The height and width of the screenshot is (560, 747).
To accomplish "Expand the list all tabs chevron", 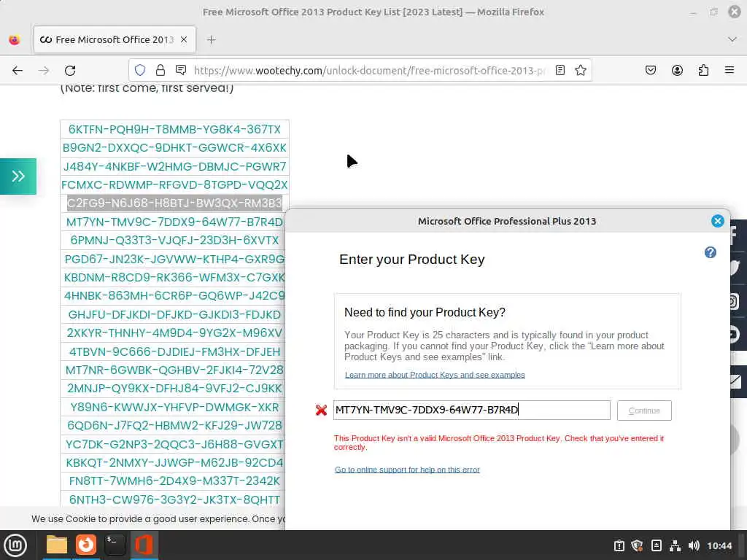I will pyautogui.click(x=732, y=39).
